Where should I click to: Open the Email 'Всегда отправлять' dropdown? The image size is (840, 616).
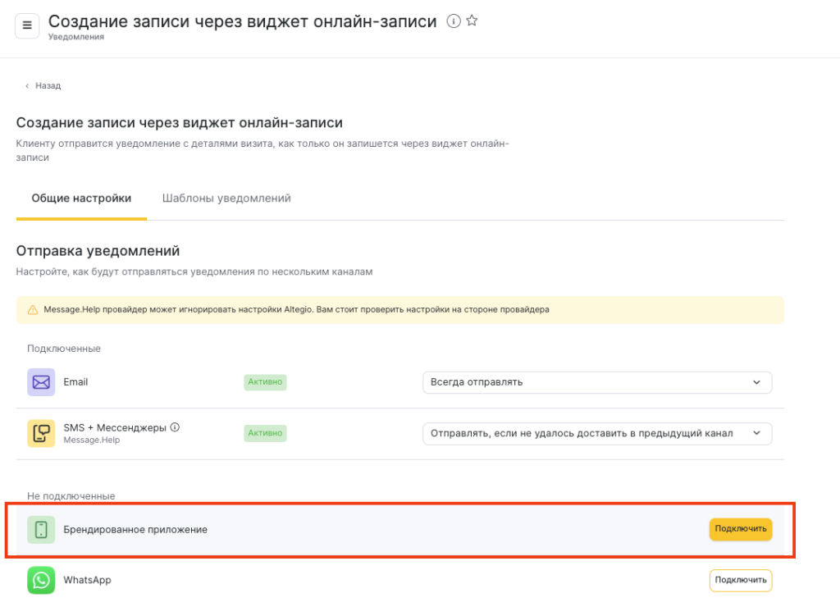pos(597,382)
